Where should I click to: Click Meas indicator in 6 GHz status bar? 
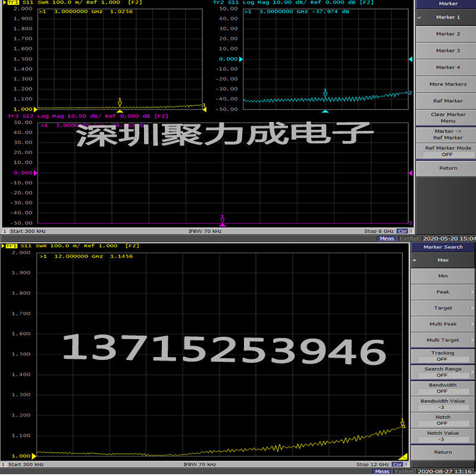pos(387,239)
